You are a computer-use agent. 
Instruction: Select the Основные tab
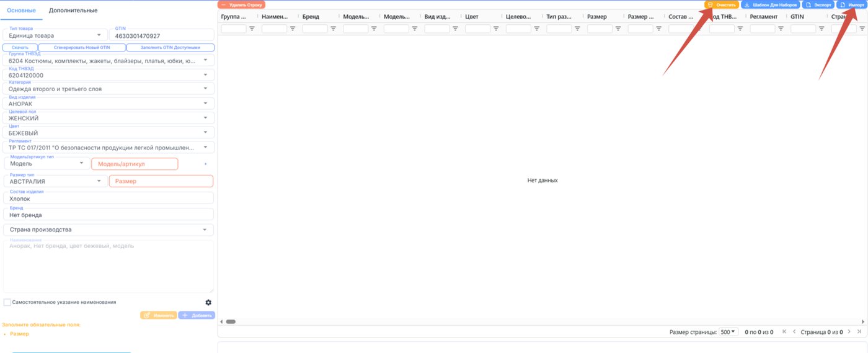coord(21,11)
